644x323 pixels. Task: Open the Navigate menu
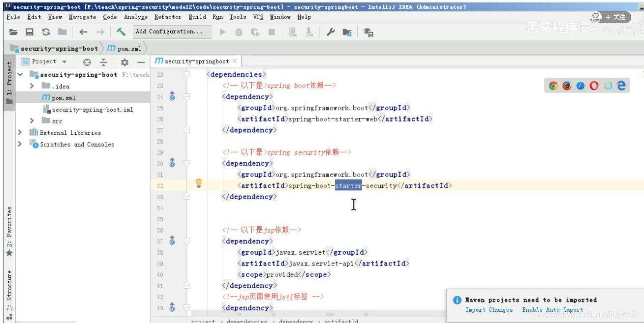coord(83,17)
